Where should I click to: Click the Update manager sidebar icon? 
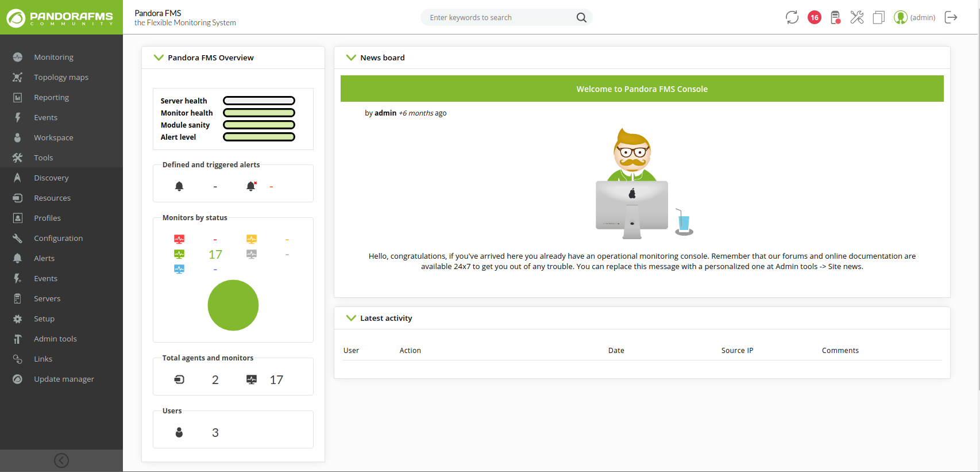18,379
